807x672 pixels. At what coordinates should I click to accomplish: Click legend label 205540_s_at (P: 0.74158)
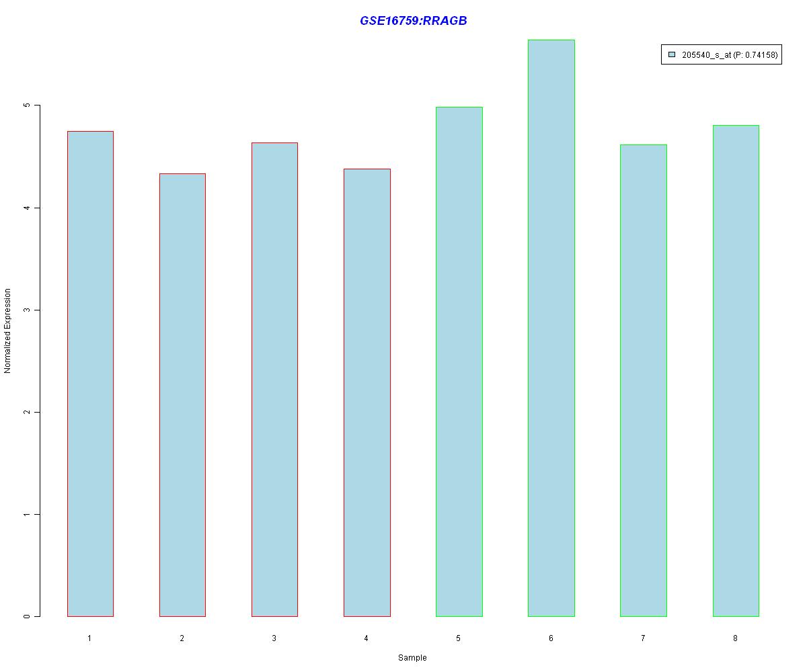pos(730,55)
